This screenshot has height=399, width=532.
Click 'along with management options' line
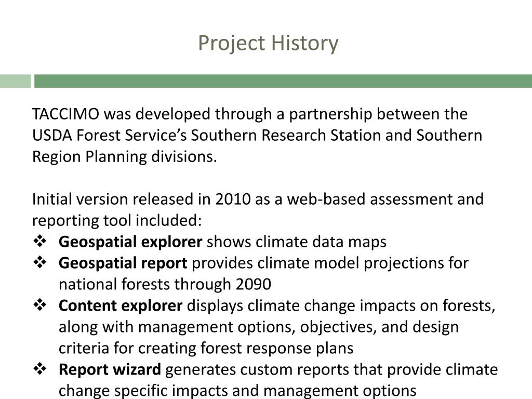[259, 327]
